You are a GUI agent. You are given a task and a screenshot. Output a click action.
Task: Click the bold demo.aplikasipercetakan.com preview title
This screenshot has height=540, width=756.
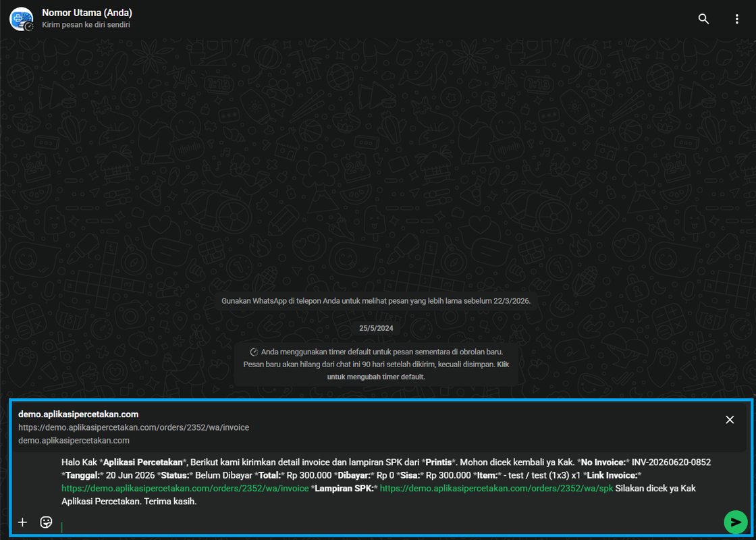[x=78, y=414]
